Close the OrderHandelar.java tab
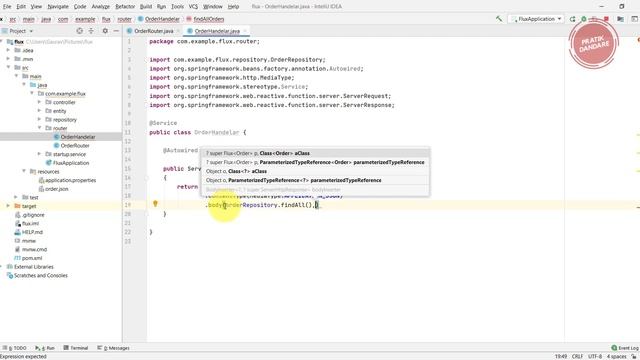The image size is (640, 360). [245, 31]
